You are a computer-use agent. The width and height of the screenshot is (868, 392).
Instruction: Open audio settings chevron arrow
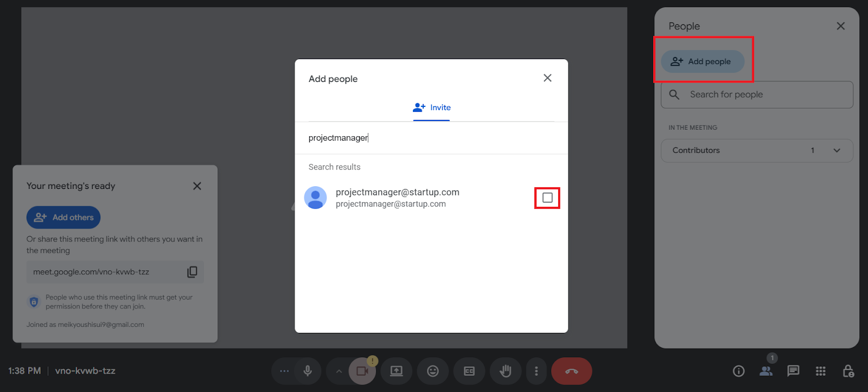pos(339,371)
